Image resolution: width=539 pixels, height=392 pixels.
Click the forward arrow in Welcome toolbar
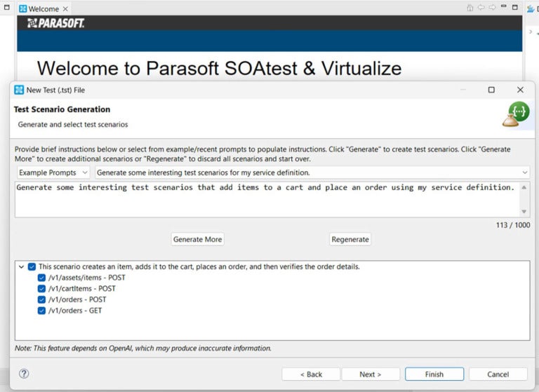point(493,8)
